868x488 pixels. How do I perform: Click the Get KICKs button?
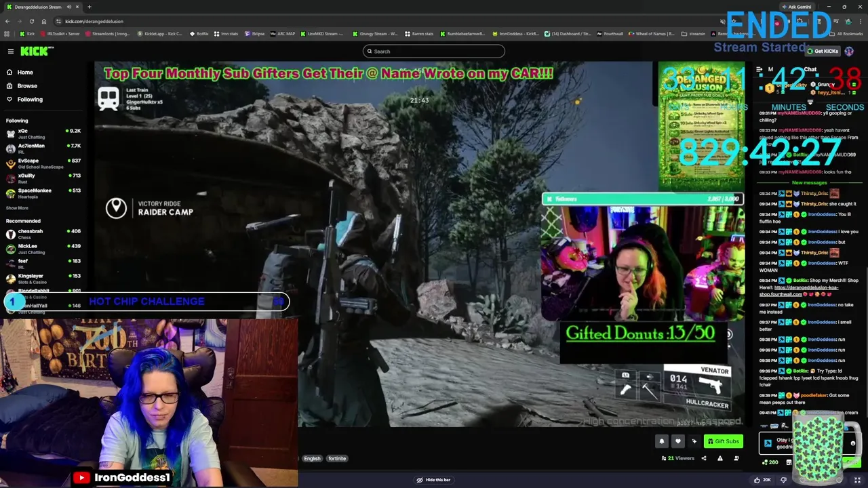tap(823, 52)
